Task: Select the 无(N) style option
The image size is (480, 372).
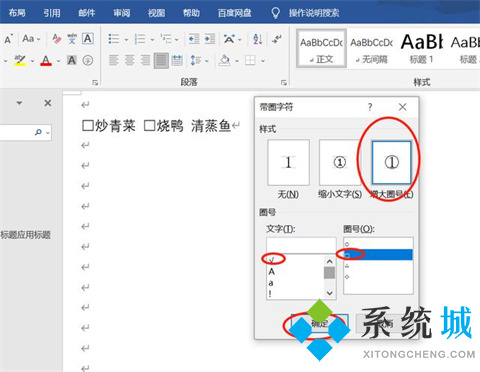Action: tap(288, 169)
